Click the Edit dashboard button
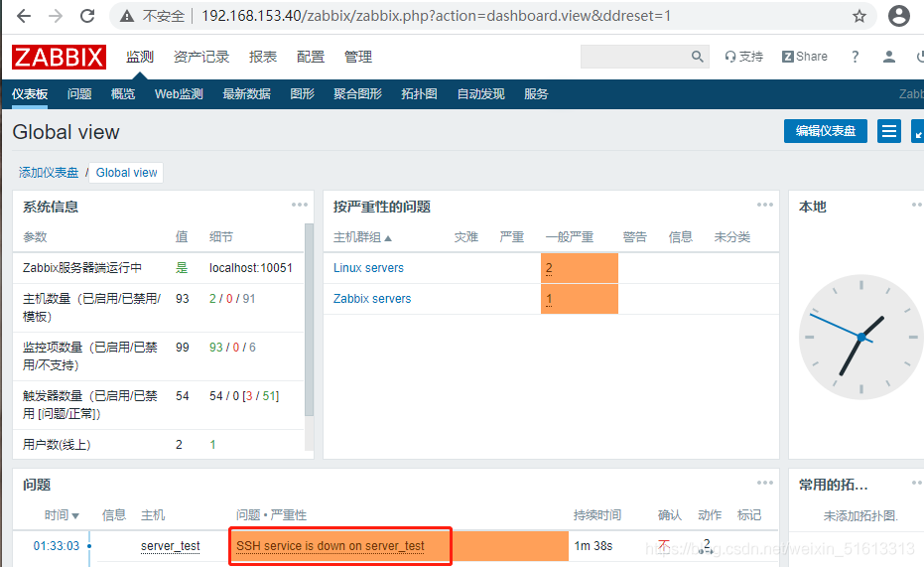The image size is (924, 567). click(825, 131)
